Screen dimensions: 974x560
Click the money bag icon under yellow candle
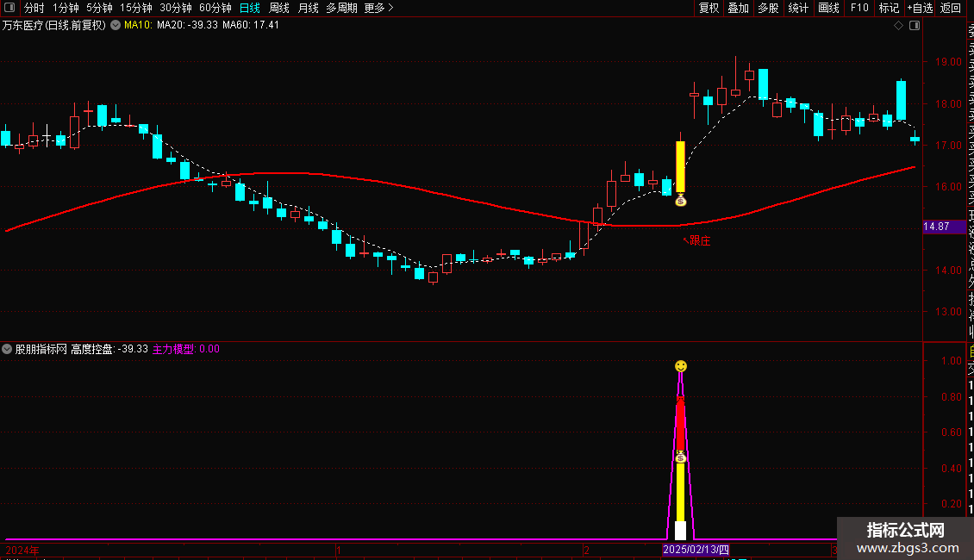click(681, 200)
